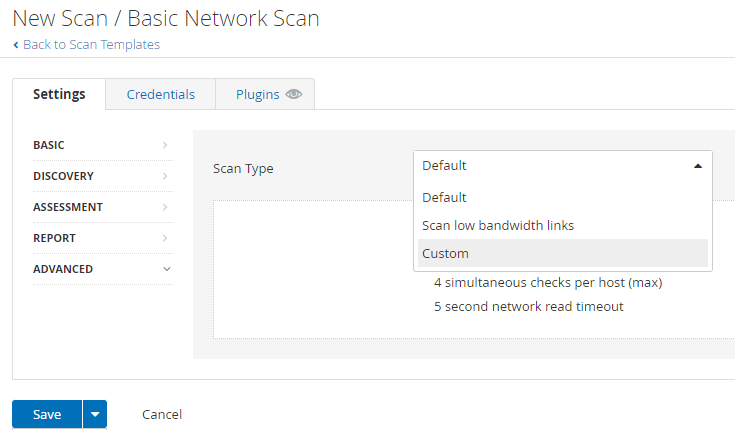Image resolution: width=735 pixels, height=440 pixels.
Task: Click Cancel to discard the scan
Action: click(x=162, y=414)
